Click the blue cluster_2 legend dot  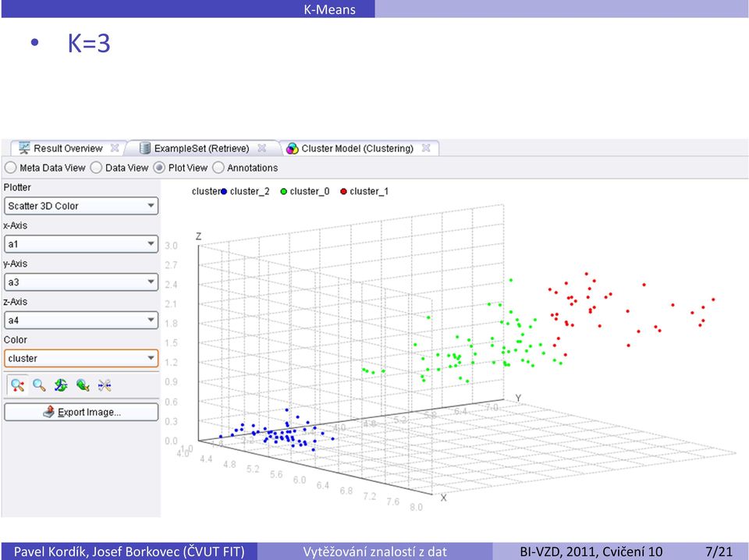(224, 191)
